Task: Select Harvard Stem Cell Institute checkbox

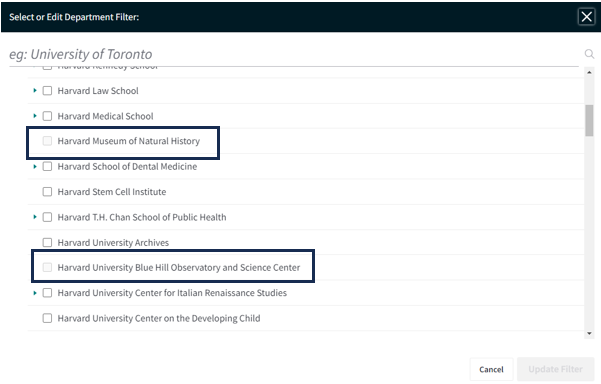Action: click(x=47, y=192)
